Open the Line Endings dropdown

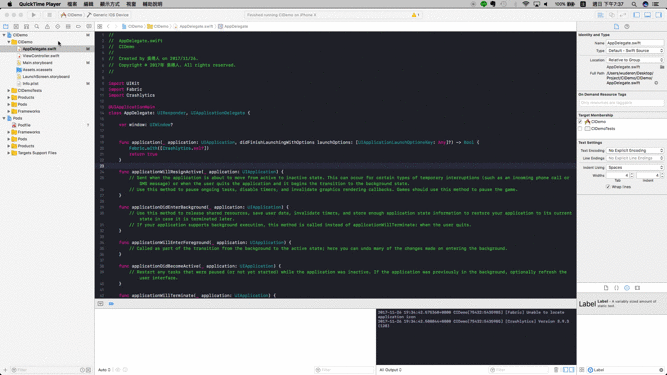tap(635, 158)
